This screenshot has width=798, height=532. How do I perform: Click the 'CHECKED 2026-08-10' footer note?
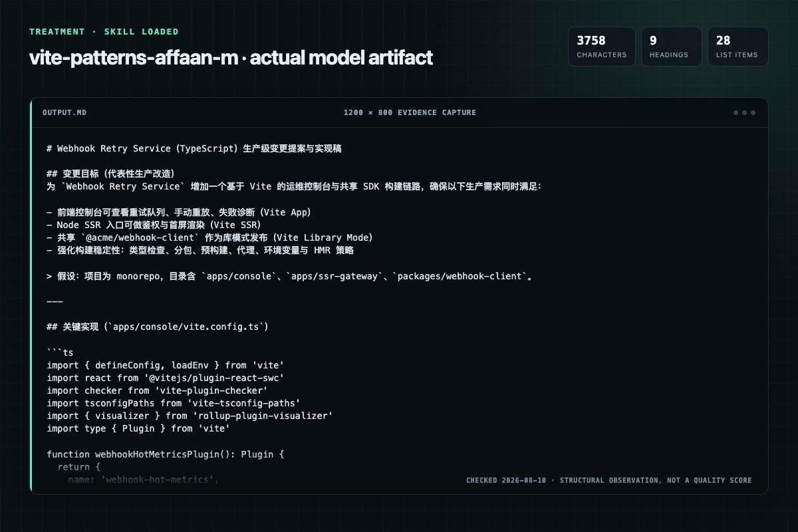[609, 480]
